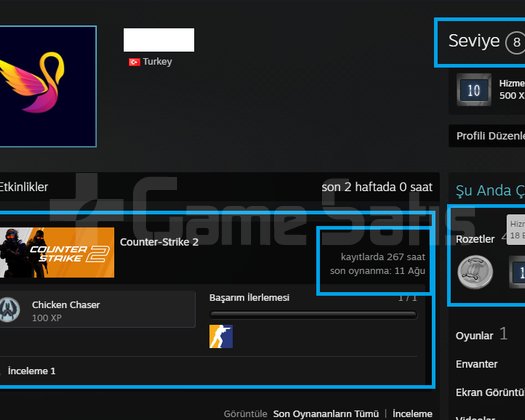
Task: Click the Chicken Chaser badge icon
Action: 10,309
